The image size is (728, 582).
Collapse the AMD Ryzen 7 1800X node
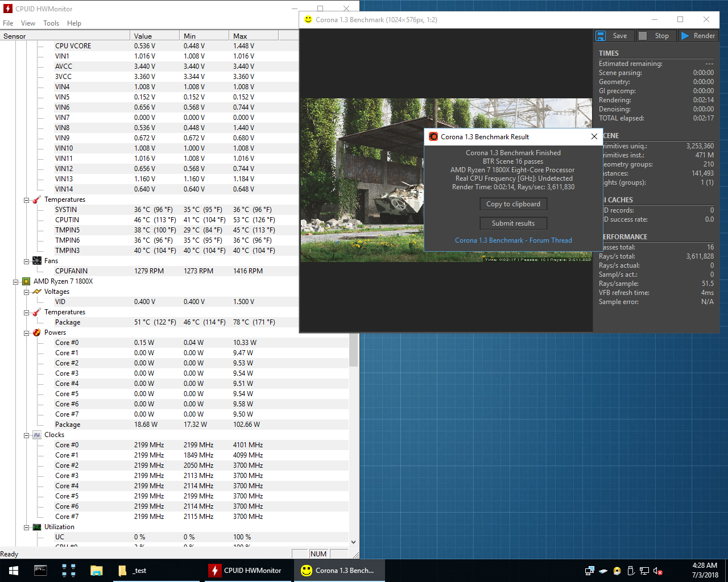point(16,281)
